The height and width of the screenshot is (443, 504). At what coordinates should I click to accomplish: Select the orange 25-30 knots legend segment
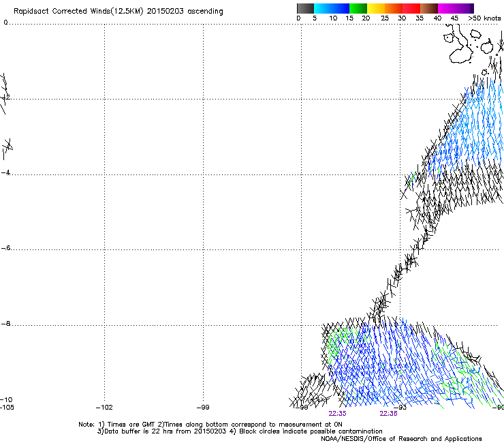coord(394,8)
